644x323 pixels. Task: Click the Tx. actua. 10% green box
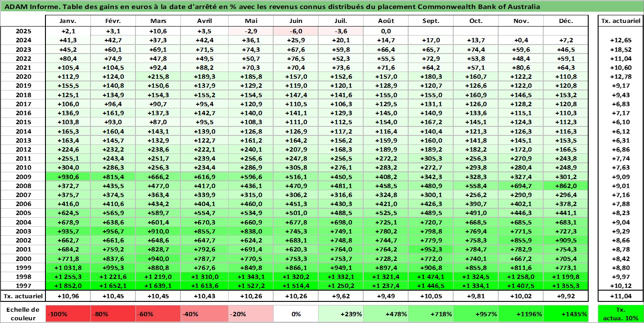[x=620, y=314]
